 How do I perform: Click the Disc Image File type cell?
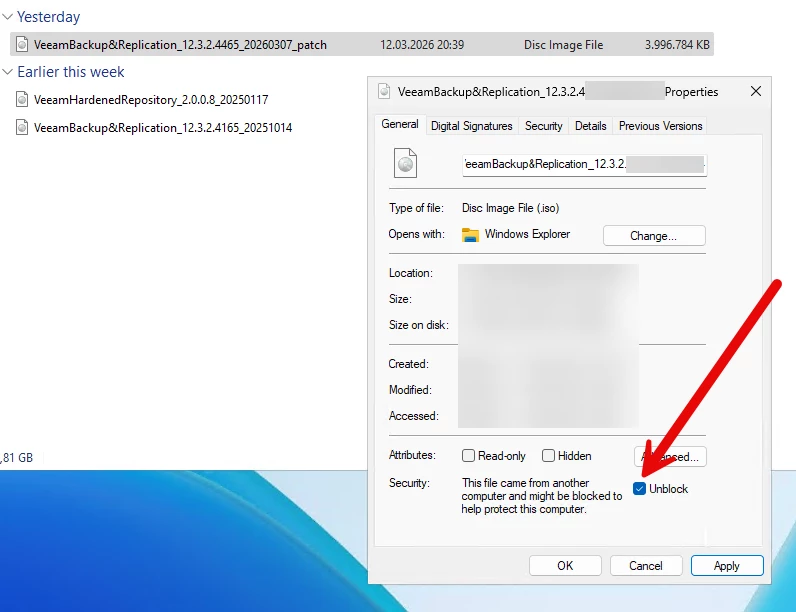(x=563, y=45)
